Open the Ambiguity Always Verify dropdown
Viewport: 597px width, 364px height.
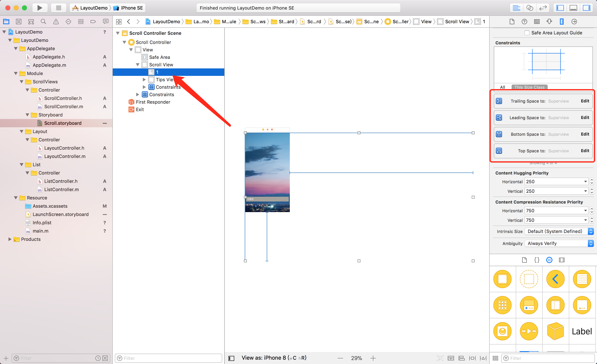coord(559,243)
